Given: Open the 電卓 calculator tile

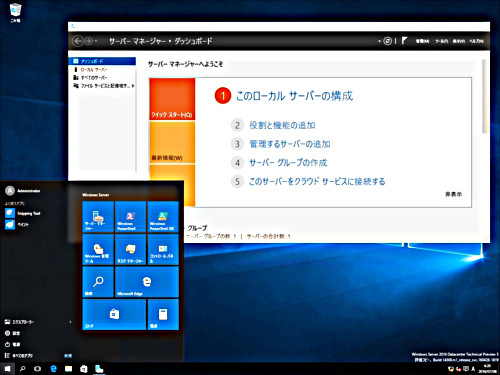Looking at the screenshot, I should pos(163,314).
